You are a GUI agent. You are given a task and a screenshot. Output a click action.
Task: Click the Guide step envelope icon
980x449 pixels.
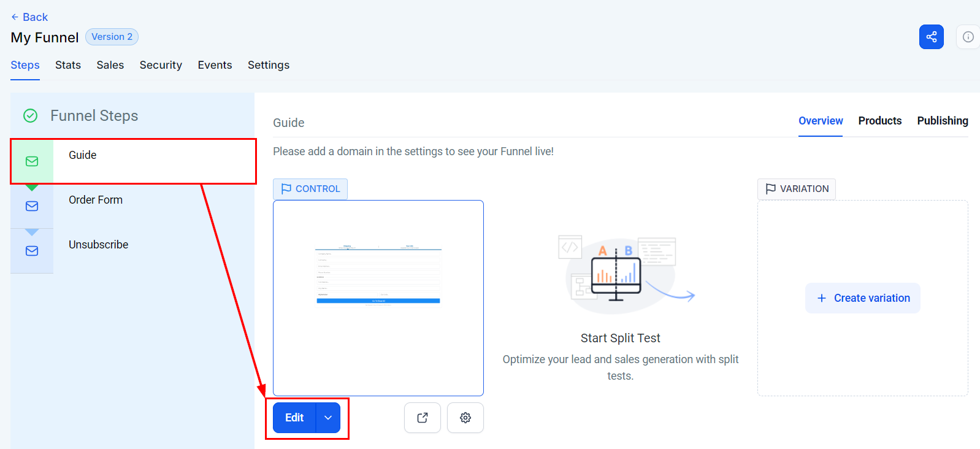(x=32, y=161)
